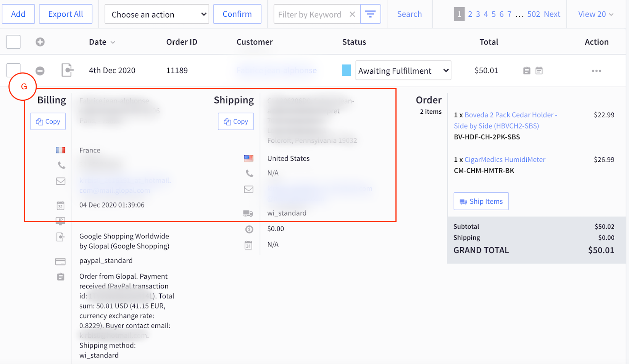Click the billing phone icon
The image size is (629, 364).
tap(61, 165)
